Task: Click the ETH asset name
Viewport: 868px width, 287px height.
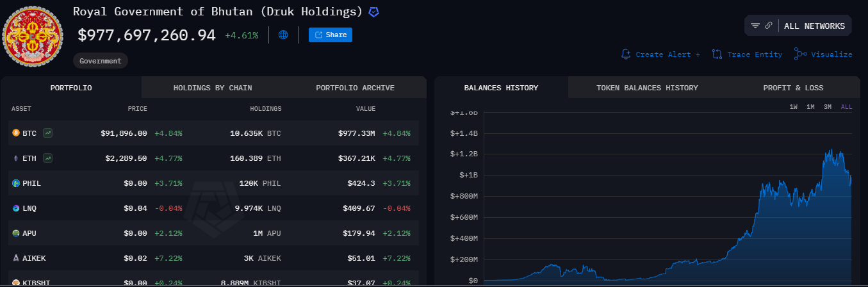Action: point(29,158)
